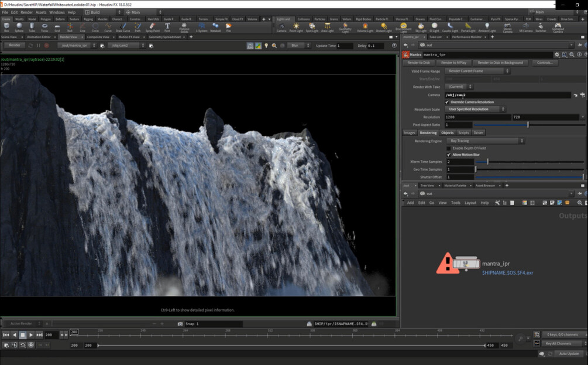
Task: Click the Render to MPlay button
Action: pos(453,63)
